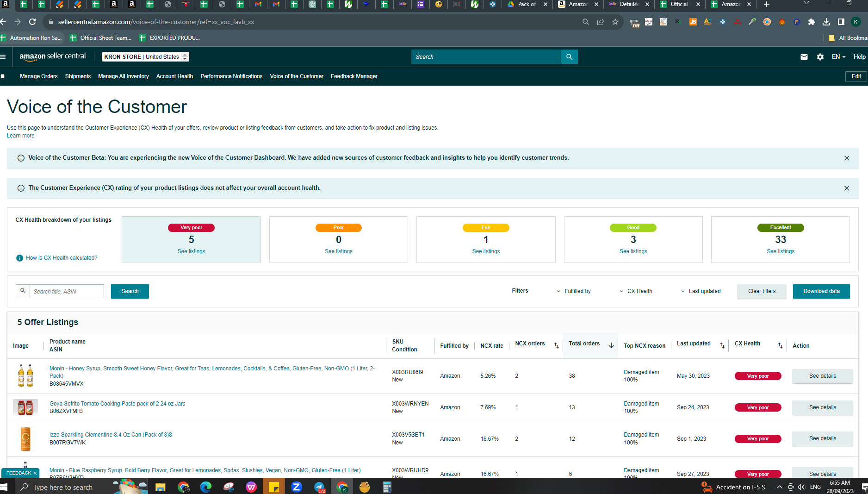Open Zoom from the taskbar
Screen dimensions: 868x494
297,487
